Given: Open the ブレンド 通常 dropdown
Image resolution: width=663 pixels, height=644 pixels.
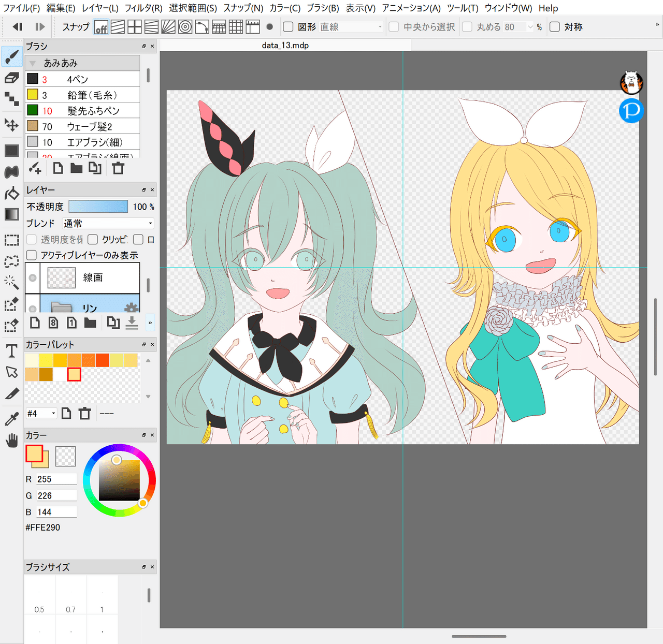Looking at the screenshot, I should pos(108,223).
